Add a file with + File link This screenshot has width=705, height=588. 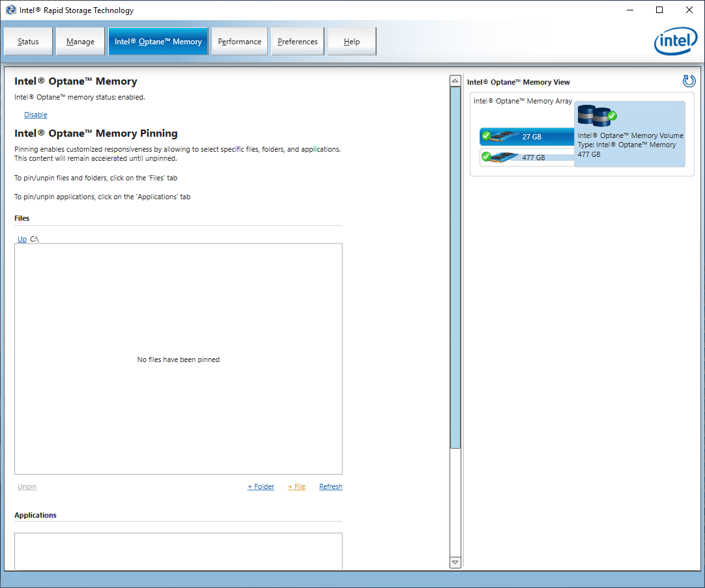coord(296,486)
